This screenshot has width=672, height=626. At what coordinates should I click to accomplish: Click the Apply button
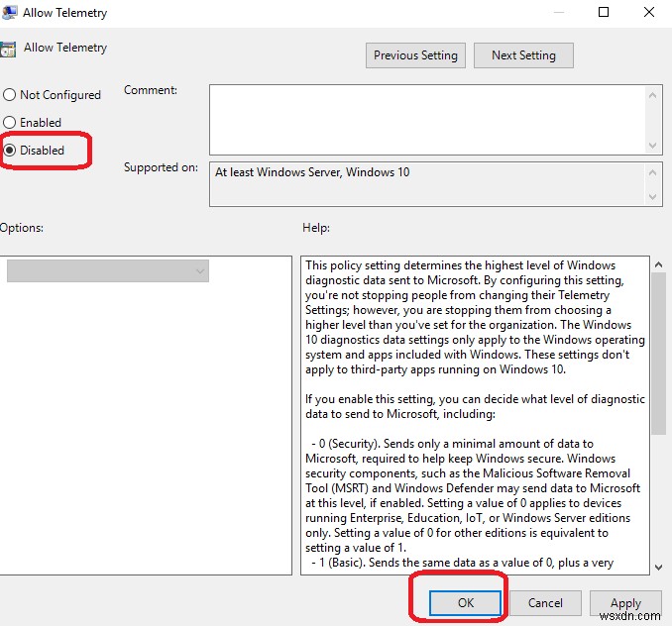coord(625,603)
